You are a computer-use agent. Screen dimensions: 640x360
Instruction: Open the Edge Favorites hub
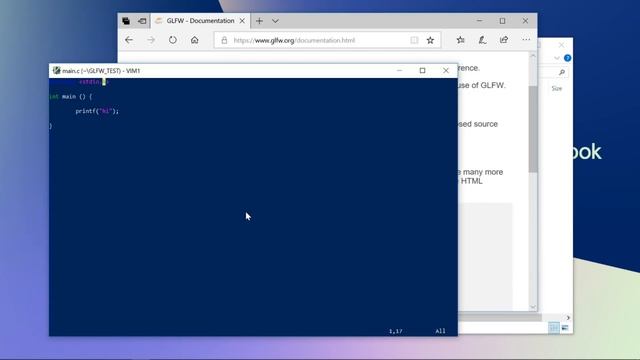pyautogui.click(x=461, y=40)
